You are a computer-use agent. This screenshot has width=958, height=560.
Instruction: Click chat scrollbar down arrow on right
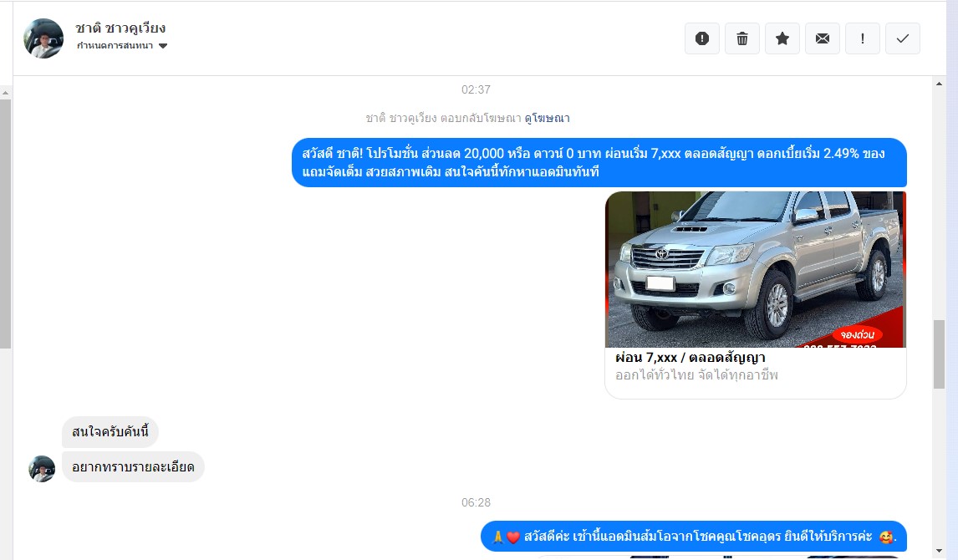point(939,551)
